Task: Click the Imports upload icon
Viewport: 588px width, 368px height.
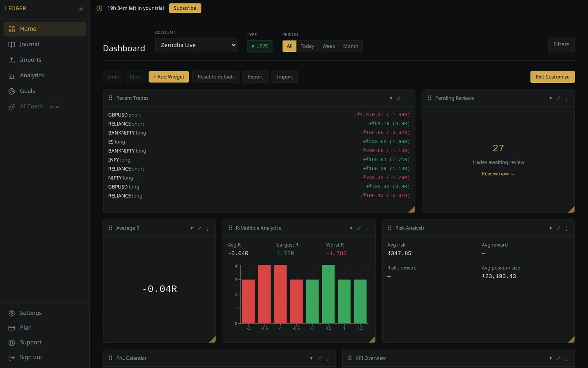Action: tap(12, 60)
